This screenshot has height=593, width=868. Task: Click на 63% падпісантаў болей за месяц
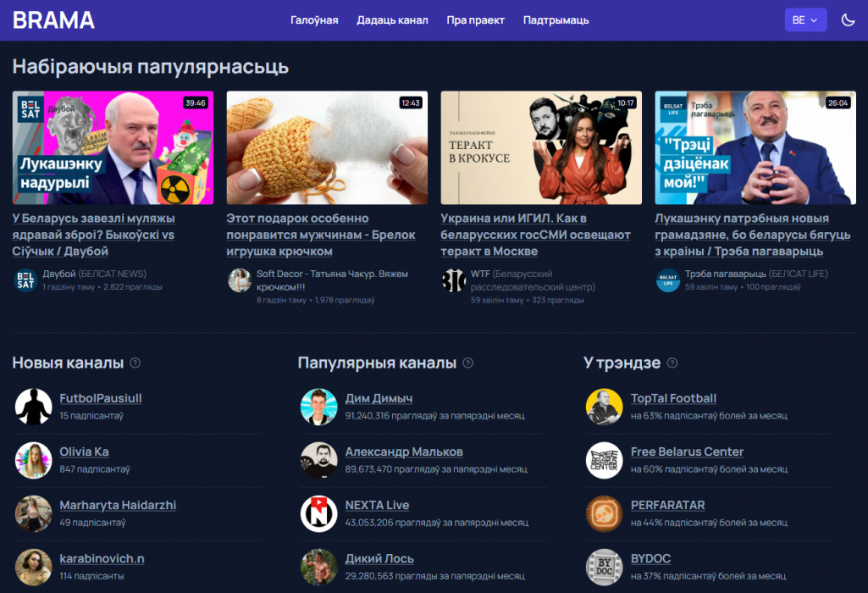(709, 416)
